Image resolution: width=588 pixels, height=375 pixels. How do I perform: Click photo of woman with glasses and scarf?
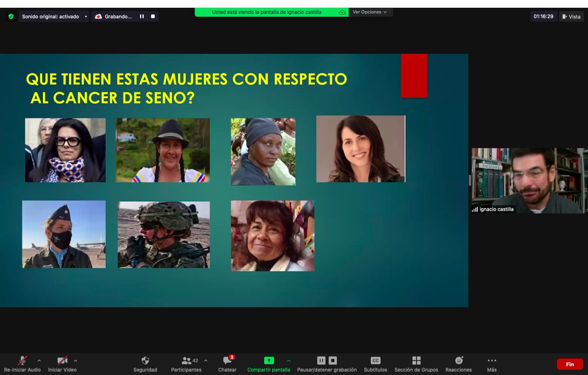(65, 150)
